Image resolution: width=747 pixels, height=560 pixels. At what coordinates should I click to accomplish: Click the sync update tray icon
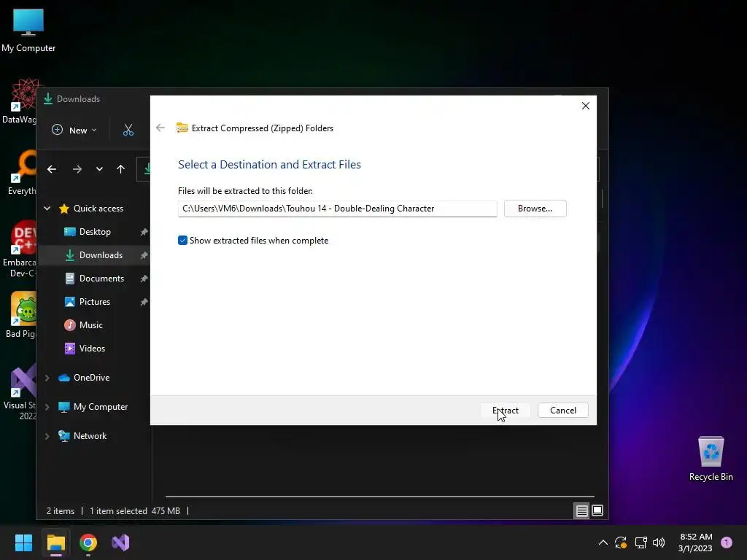621,542
